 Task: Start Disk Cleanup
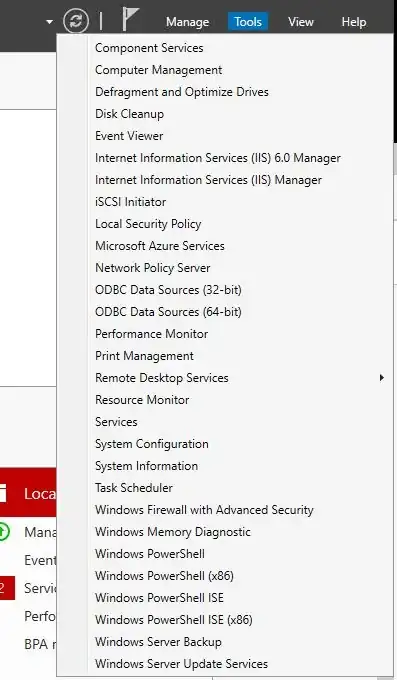tap(129, 114)
